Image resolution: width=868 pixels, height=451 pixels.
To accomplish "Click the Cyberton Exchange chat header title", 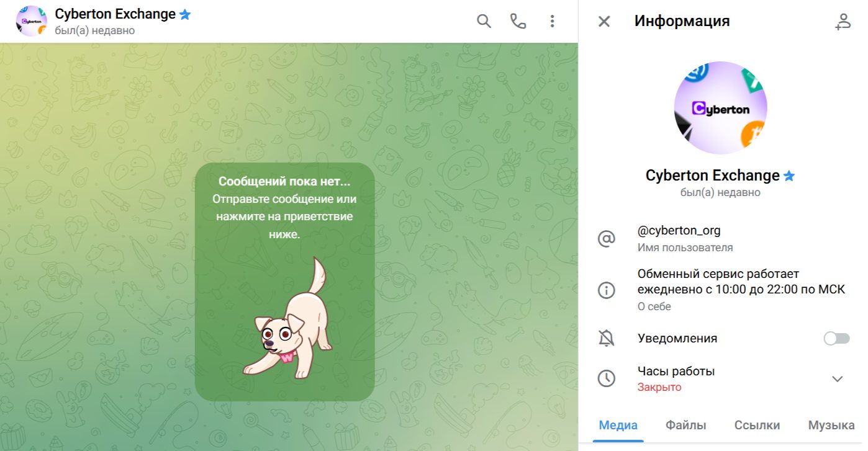I will tap(115, 14).
